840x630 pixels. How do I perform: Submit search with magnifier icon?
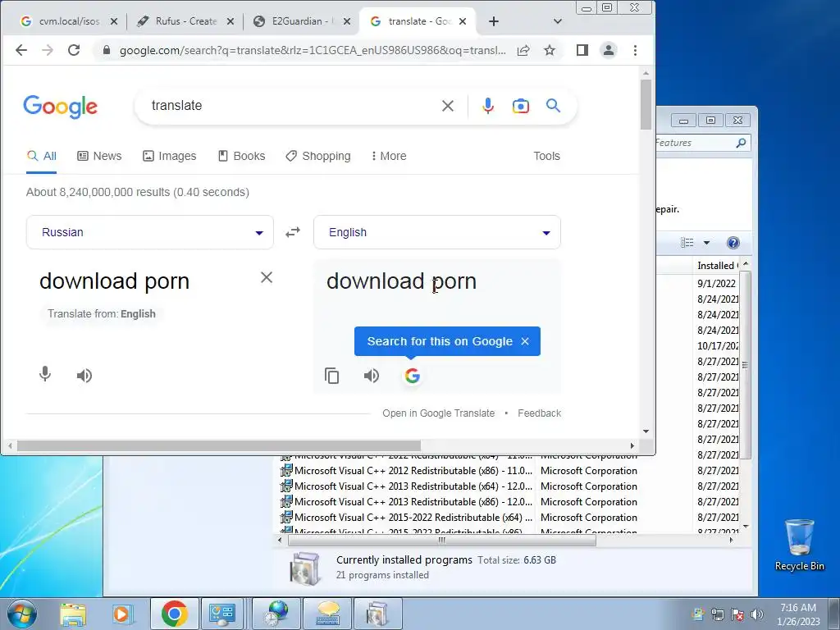click(x=554, y=106)
